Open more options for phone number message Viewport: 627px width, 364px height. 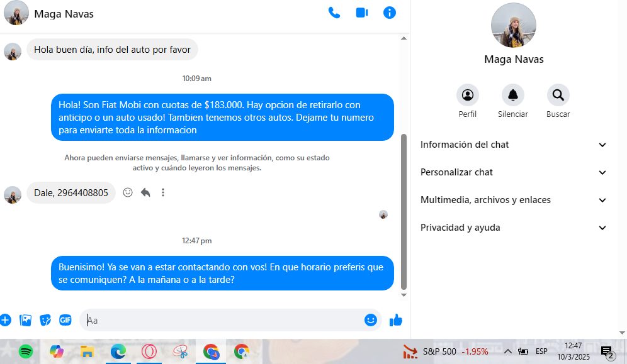[163, 192]
